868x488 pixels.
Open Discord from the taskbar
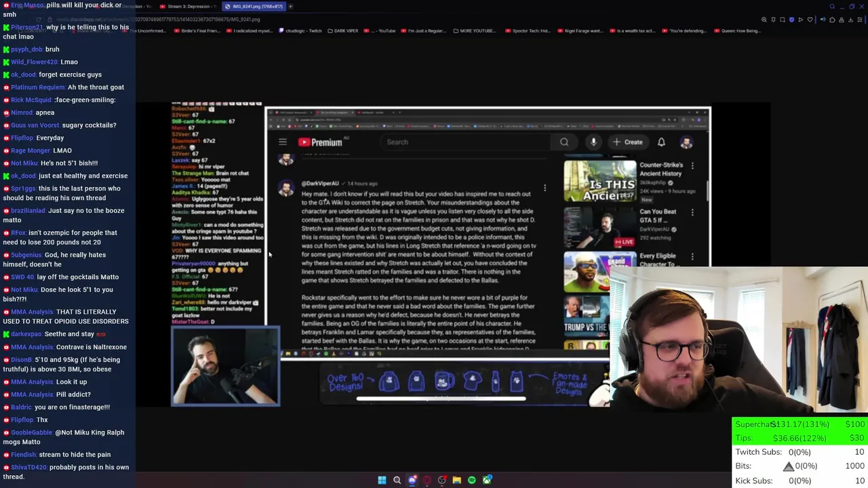(412, 480)
